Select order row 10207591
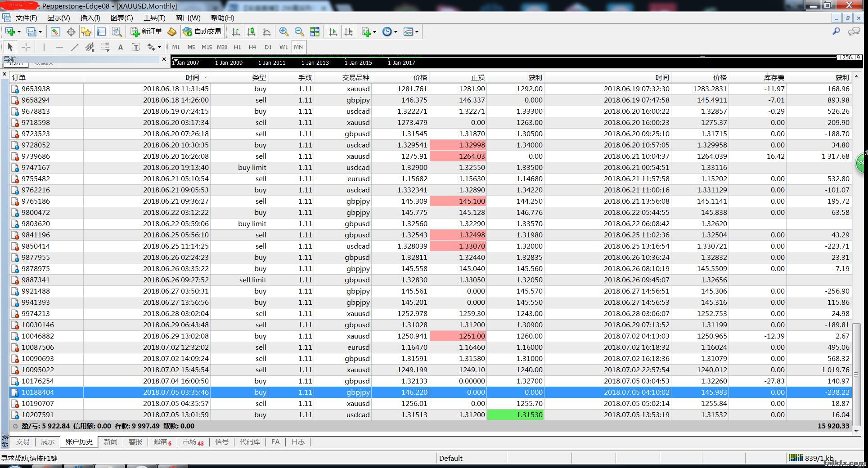Viewport: 868px width, 468px height. click(x=431, y=415)
